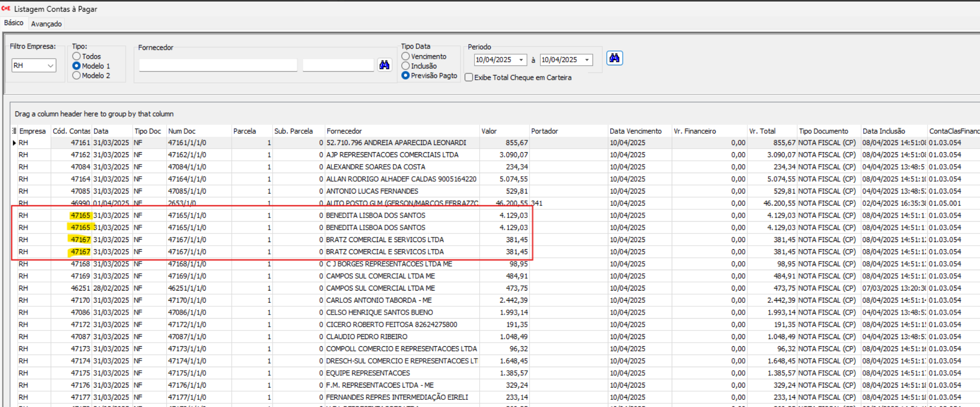Expand the end date picker dropdown
This screenshot has width=980, height=407.
(x=587, y=60)
